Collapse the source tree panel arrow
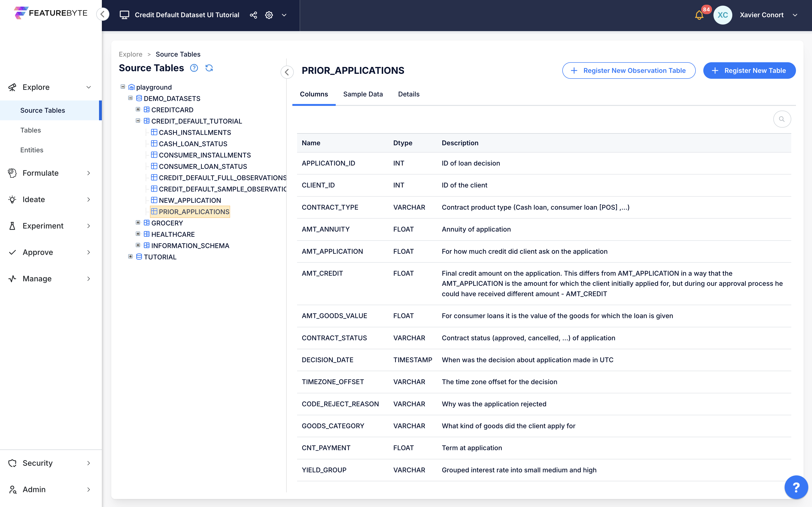 [287, 72]
